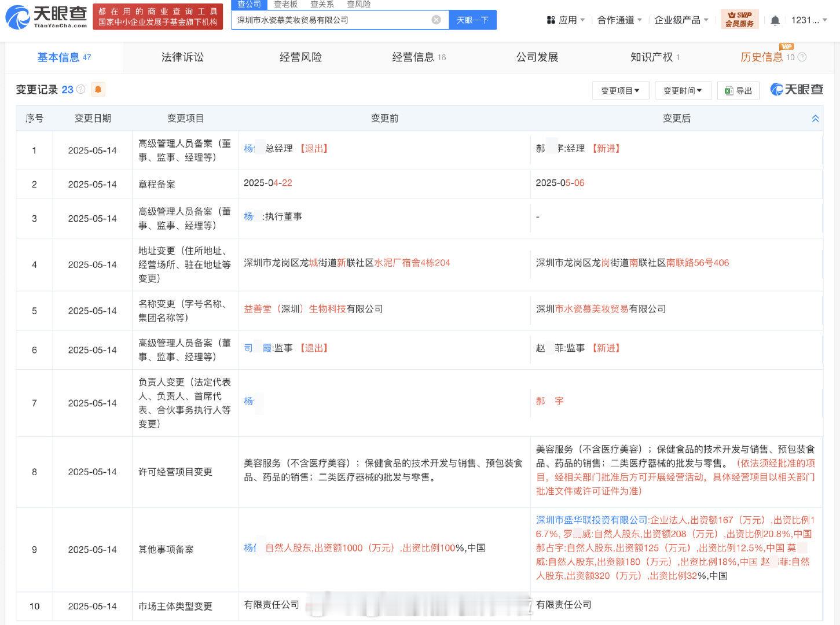Viewport: 840px width, 625px height.
Task: Select the 查关系 search tab
Action: pos(322,4)
